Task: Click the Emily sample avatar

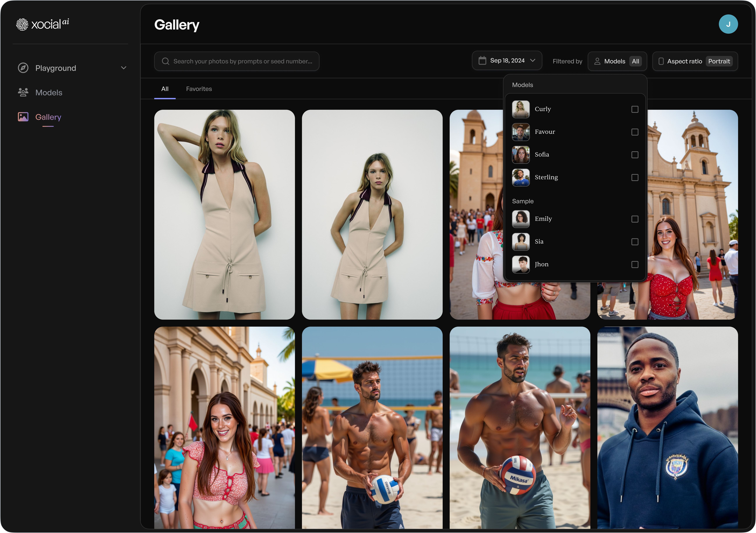Action: [521, 219]
